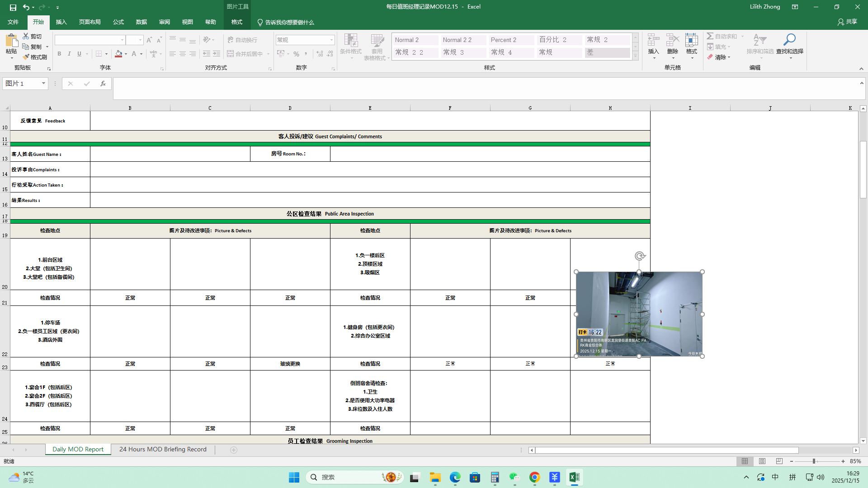Image resolution: width=868 pixels, height=488 pixels.
Task: Open the Name Box dropdown arrow
Action: [43, 84]
